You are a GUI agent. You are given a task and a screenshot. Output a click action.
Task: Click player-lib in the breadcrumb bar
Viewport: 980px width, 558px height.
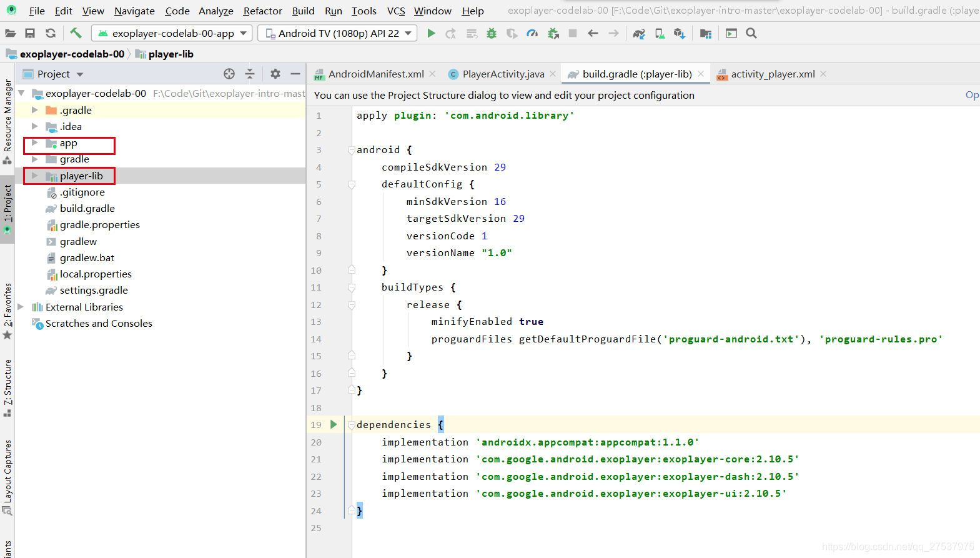point(164,54)
